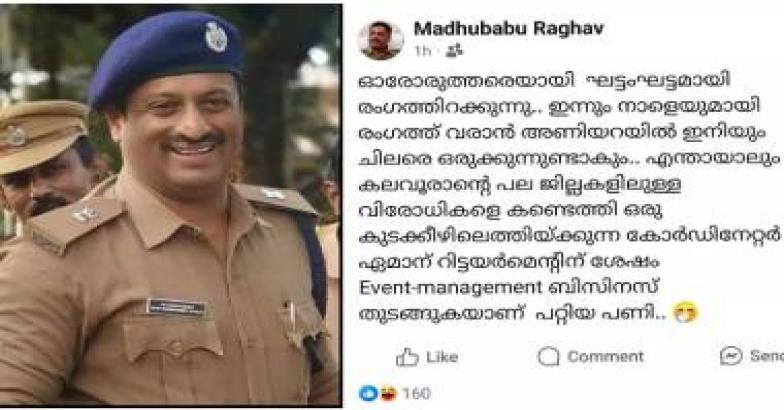
Task: Click the "1h" post timestamp
Action: pyautogui.click(x=422, y=50)
